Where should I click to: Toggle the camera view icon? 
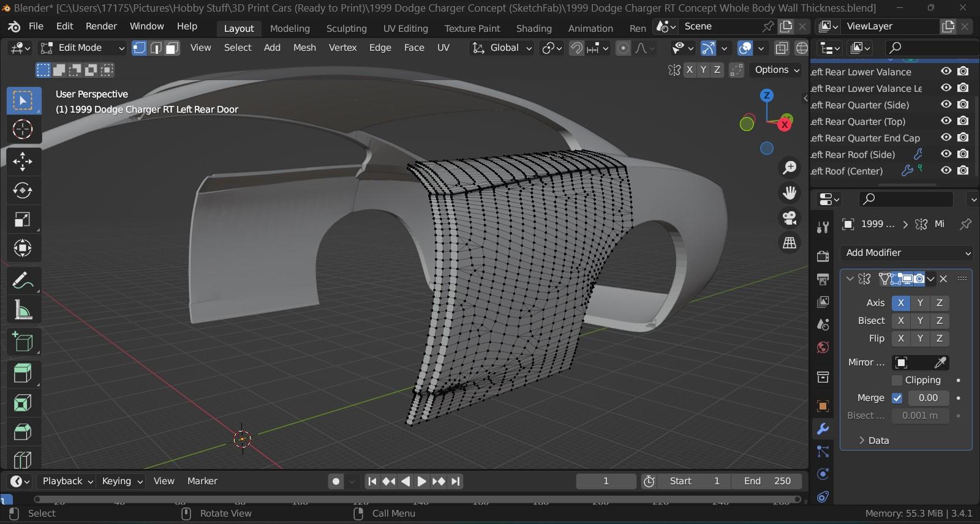click(x=790, y=217)
